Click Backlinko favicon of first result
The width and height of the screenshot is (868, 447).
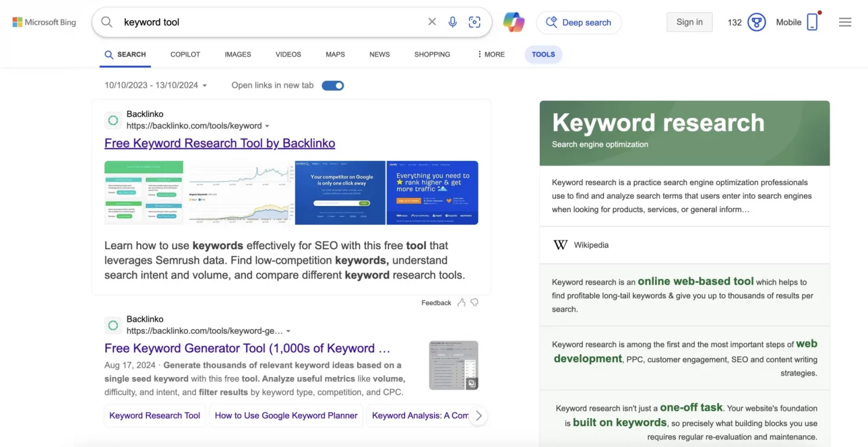pyautogui.click(x=113, y=120)
